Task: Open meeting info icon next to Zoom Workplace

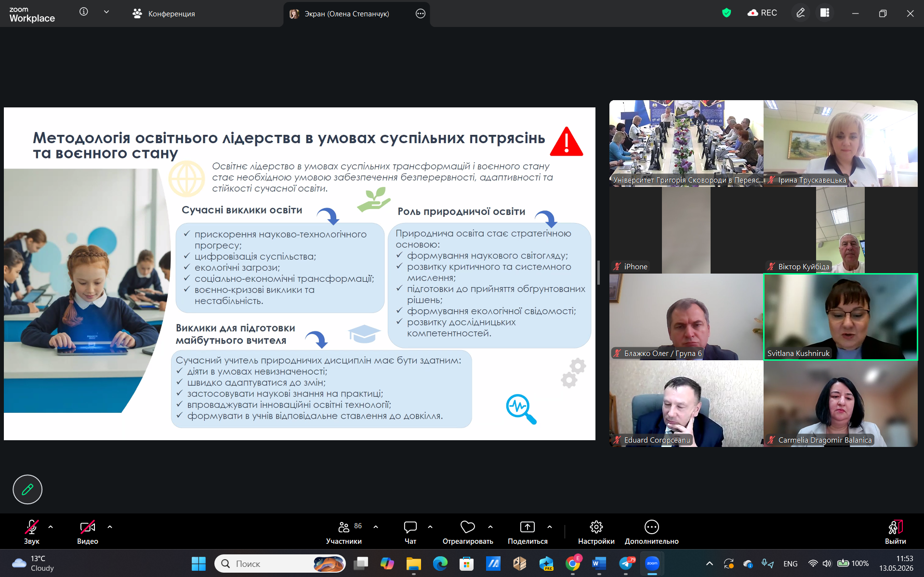Action: point(83,12)
